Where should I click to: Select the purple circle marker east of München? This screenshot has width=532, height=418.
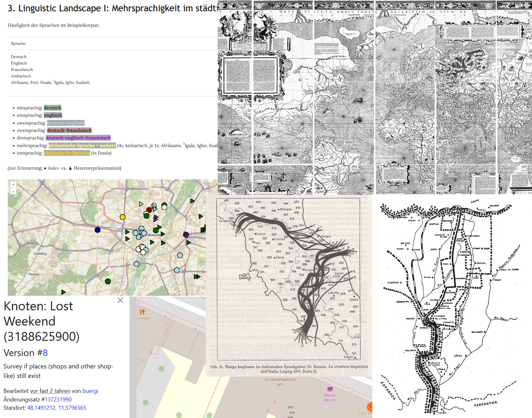186,235
